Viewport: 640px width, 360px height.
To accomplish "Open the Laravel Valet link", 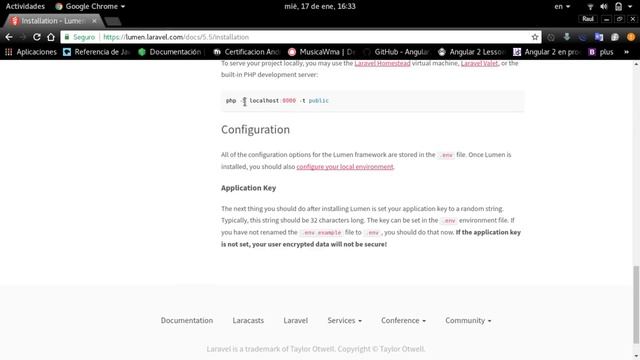I will coord(479,63).
